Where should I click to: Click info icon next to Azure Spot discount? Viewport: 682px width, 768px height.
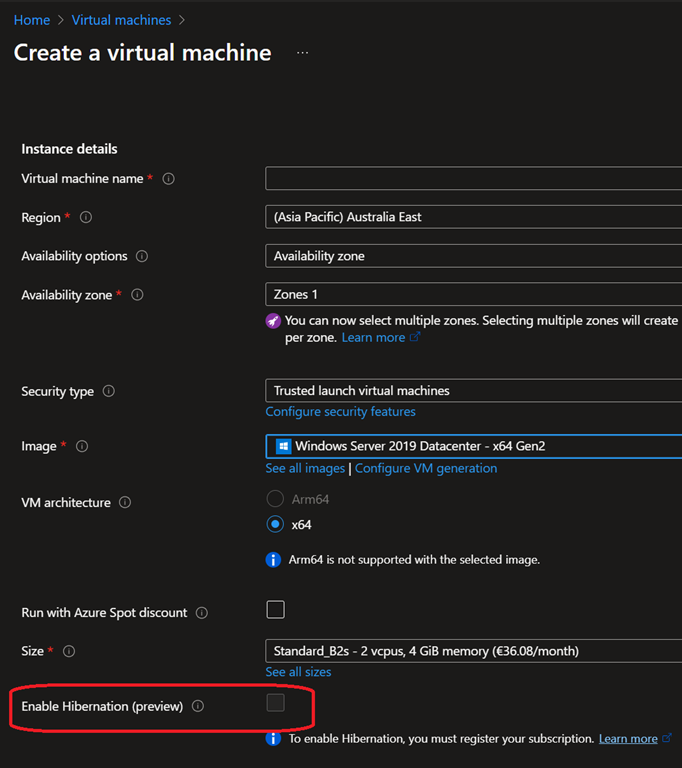click(x=202, y=613)
